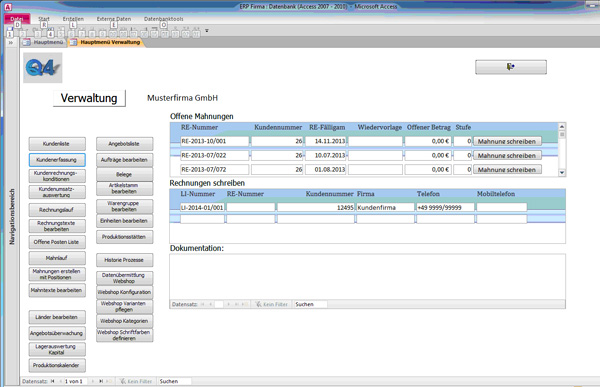Viewport: 600px width, 387px height.
Task: Click Mahnungen erstellen mit Positionen
Action: click(x=57, y=274)
